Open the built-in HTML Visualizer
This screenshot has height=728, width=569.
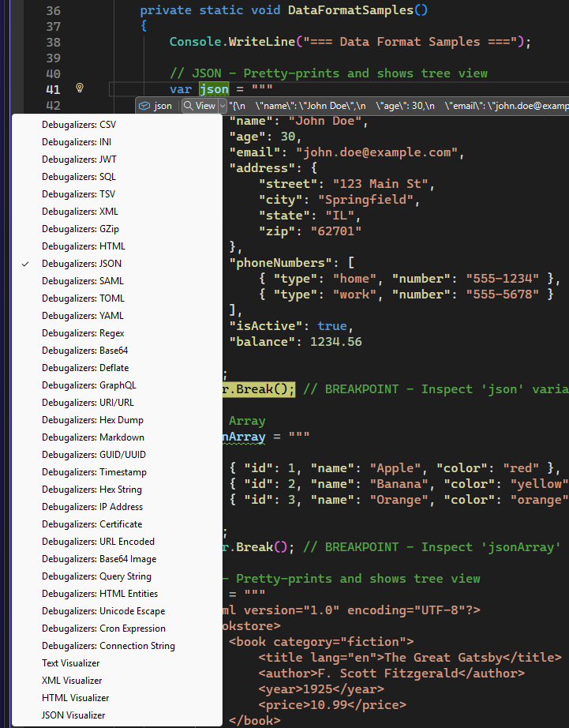[x=117, y=698]
